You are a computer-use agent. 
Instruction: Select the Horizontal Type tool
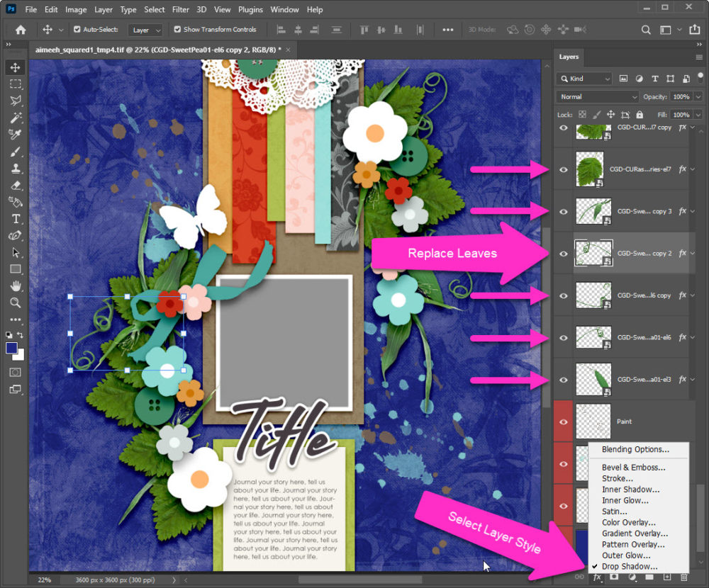tap(16, 219)
